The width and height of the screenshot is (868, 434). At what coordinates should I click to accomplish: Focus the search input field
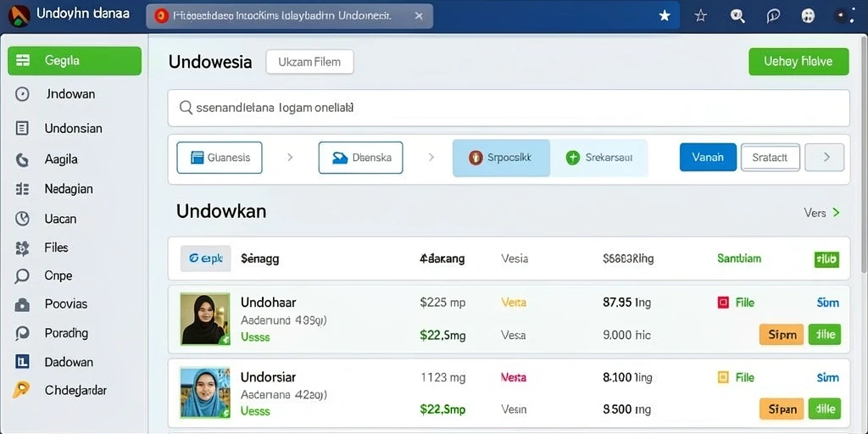(x=509, y=108)
